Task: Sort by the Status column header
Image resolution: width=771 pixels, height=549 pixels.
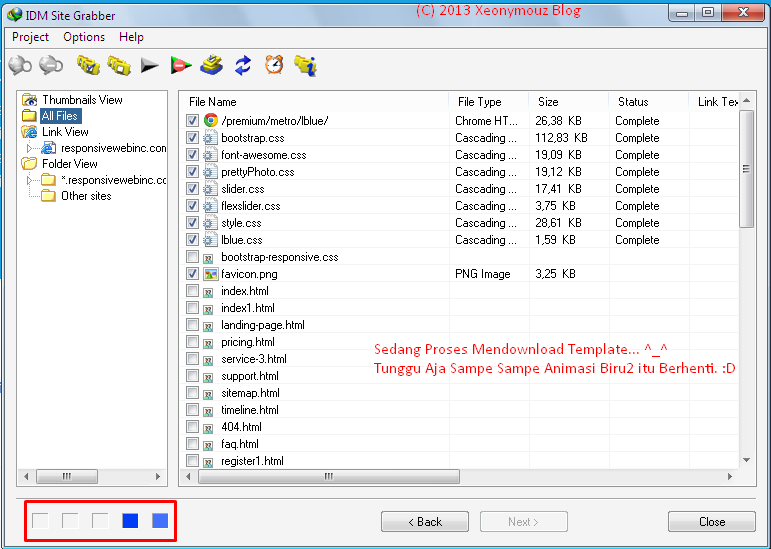Action: point(649,102)
